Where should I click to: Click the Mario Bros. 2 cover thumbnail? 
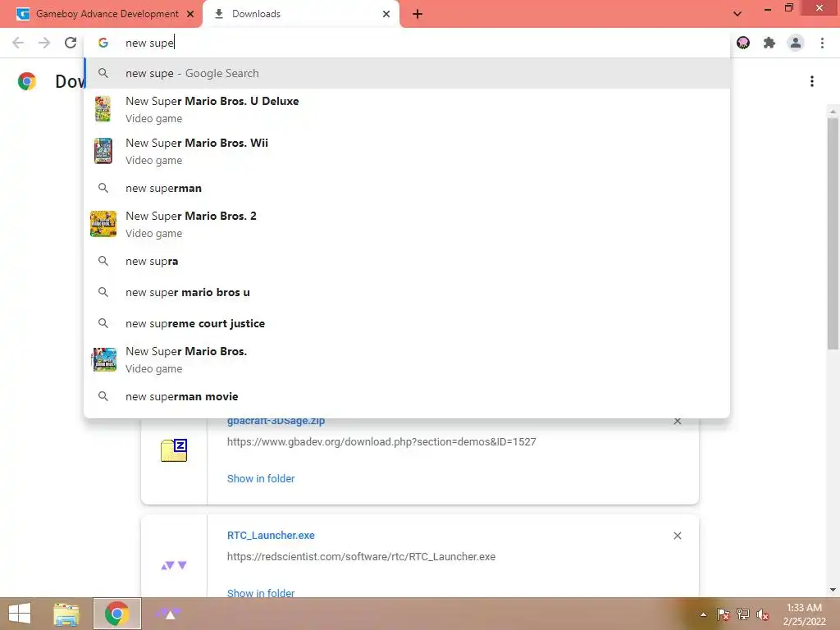[x=103, y=224]
